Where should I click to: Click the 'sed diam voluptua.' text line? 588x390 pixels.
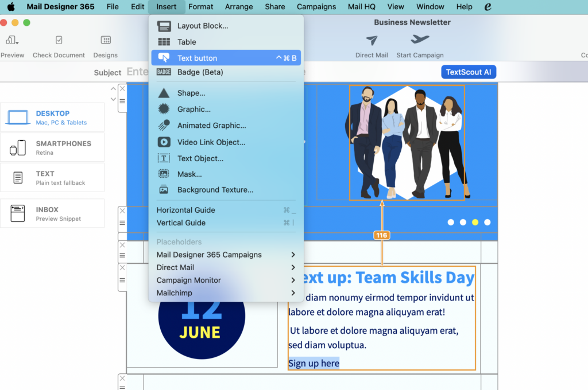pos(327,345)
